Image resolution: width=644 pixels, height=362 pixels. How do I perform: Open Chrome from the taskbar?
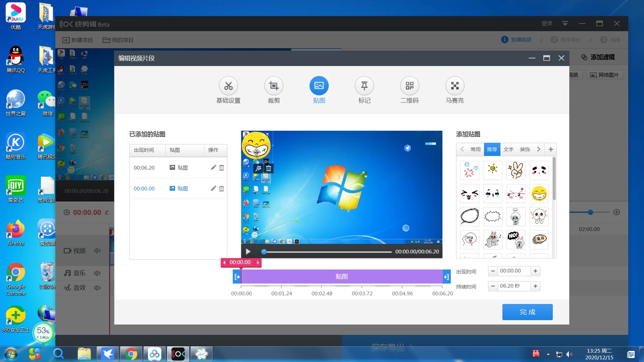tap(131, 354)
